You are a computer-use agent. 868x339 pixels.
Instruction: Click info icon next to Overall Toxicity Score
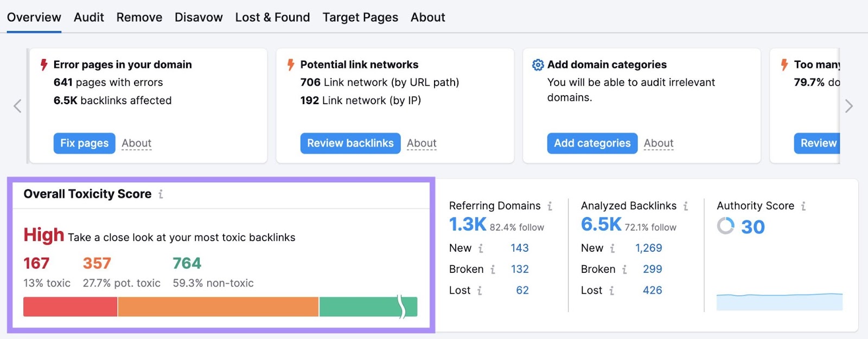pos(161,194)
